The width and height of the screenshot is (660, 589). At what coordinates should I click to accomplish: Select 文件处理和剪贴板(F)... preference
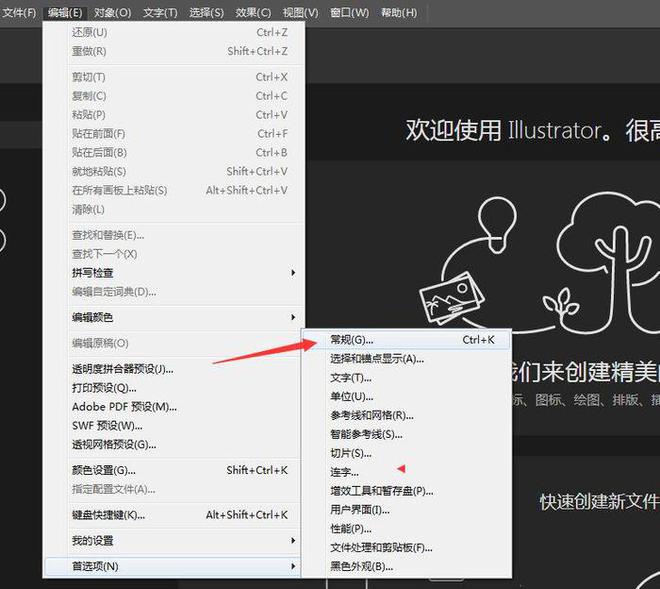(x=407, y=548)
